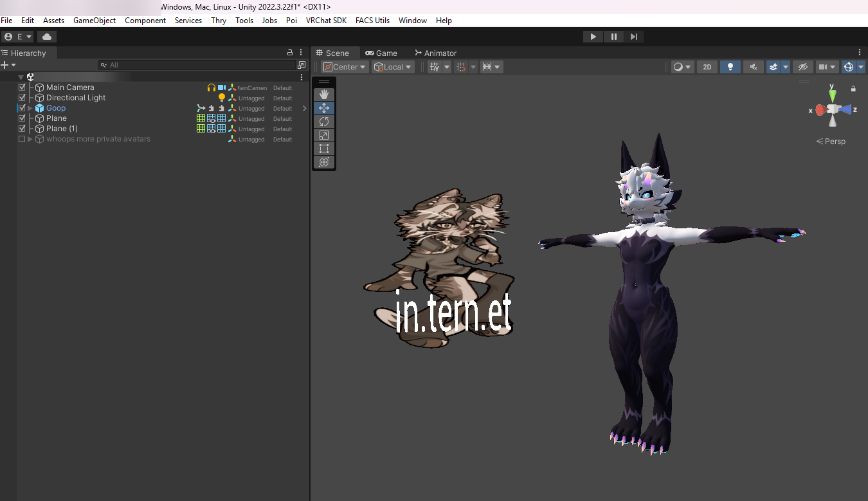Select the Rotate tool
This screenshot has width=868, height=501.
[324, 122]
